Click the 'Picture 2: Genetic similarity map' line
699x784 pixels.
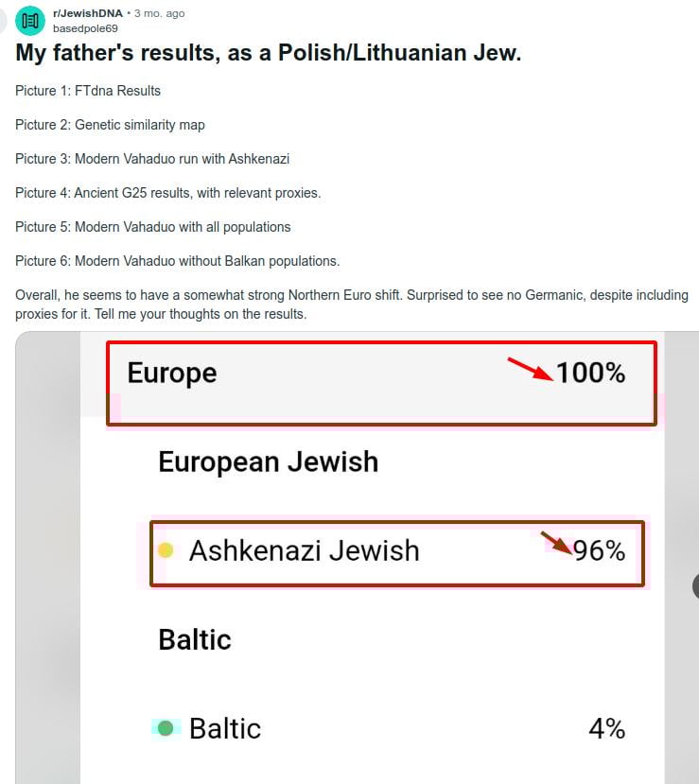[110, 125]
